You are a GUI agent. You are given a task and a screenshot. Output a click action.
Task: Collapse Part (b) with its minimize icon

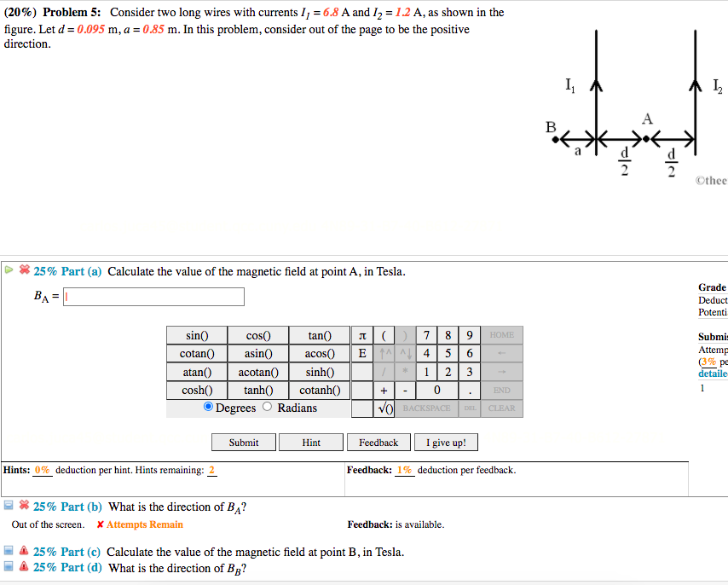coord(8,505)
